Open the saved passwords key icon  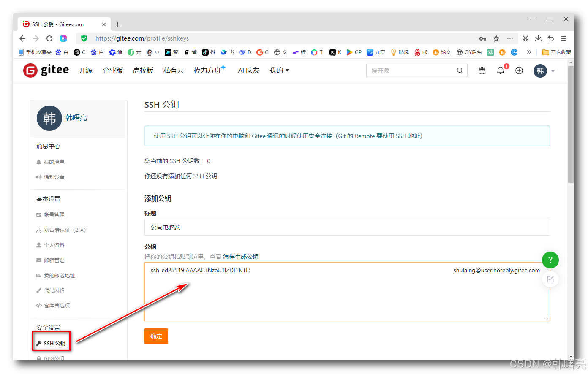click(483, 38)
